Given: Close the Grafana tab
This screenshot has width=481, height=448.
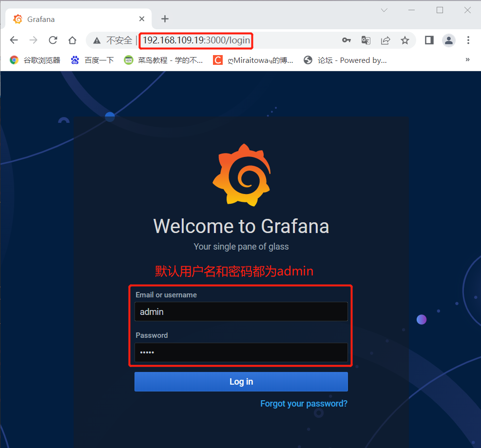Looking at the screenshot, I should tap(142, 19).
